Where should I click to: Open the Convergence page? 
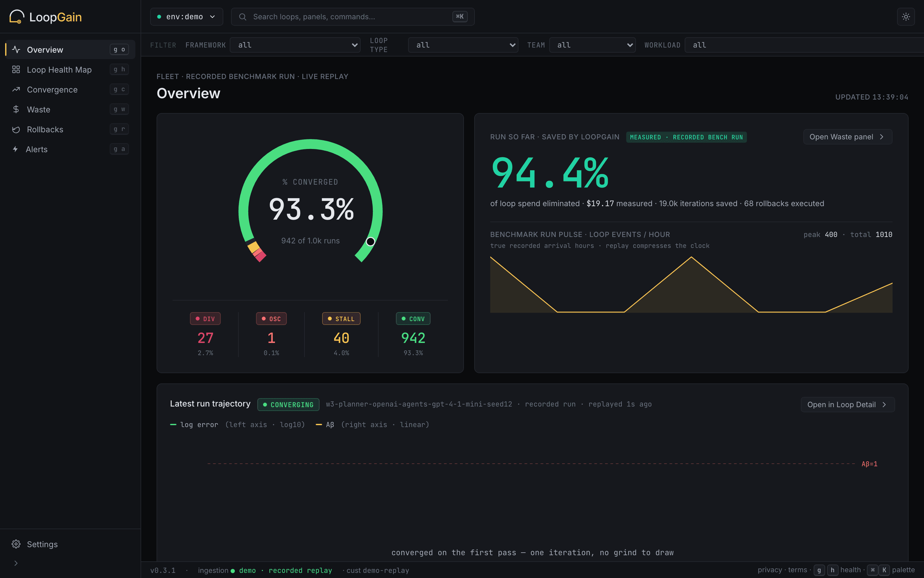click(x=70, y=89)
